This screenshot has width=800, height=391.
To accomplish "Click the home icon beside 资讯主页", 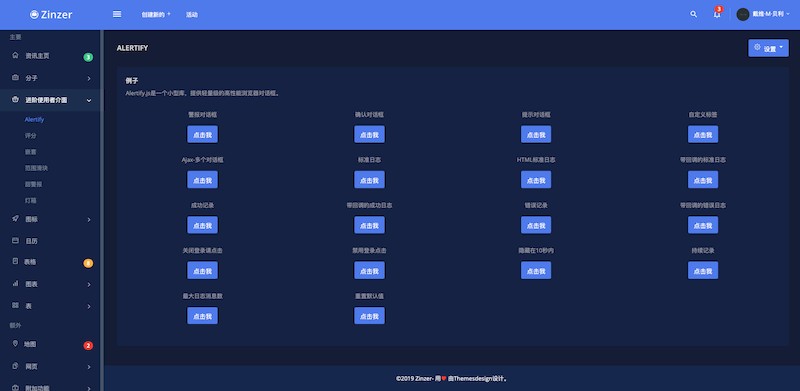I will click(15, 55).
